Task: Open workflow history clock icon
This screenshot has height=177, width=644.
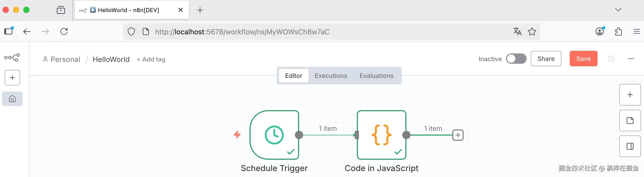Action: tap(611, 59)
